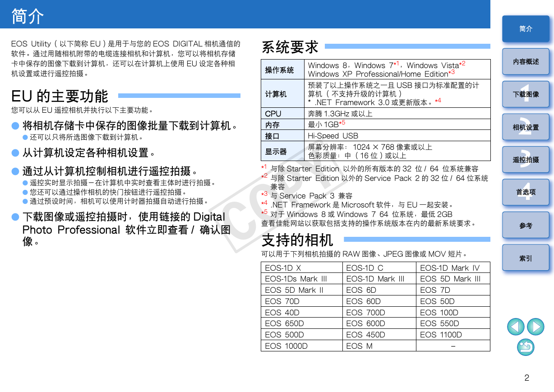
Task: Select the EOS 600D camera cell
Action: pos(379,323)
